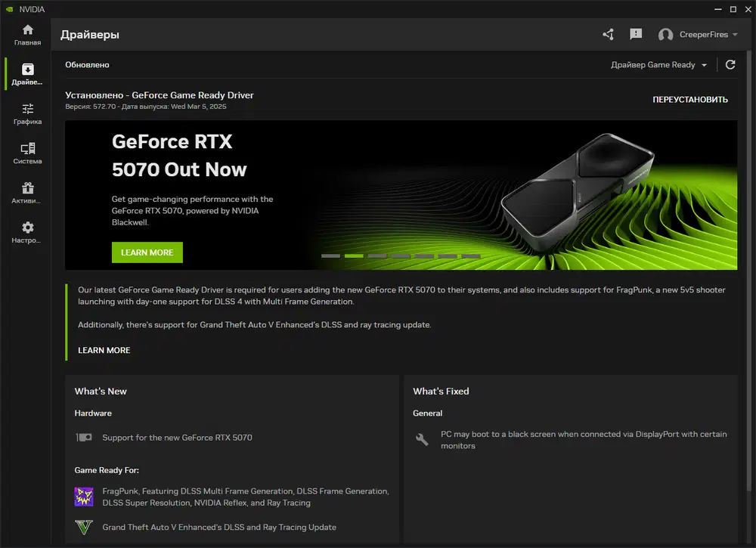Select the third banner carousel indicator
Screen dimensions: 756x548
377,256
